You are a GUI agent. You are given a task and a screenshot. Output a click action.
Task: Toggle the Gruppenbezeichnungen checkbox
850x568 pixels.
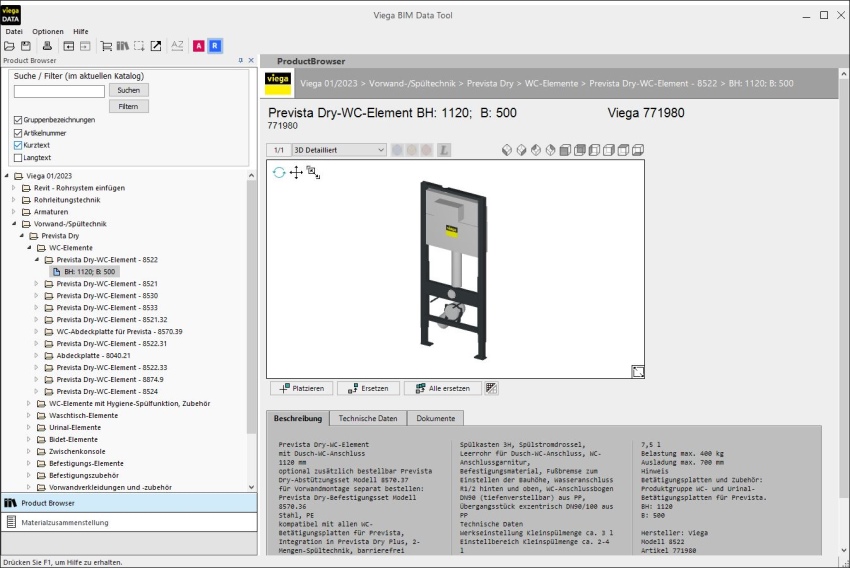(18, 120)
